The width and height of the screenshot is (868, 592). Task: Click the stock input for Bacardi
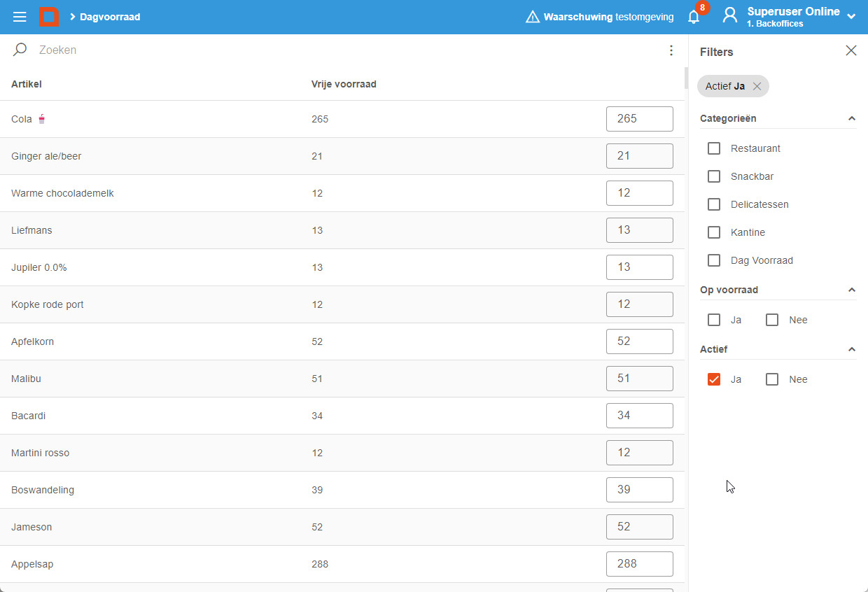[x=640, y=416]
